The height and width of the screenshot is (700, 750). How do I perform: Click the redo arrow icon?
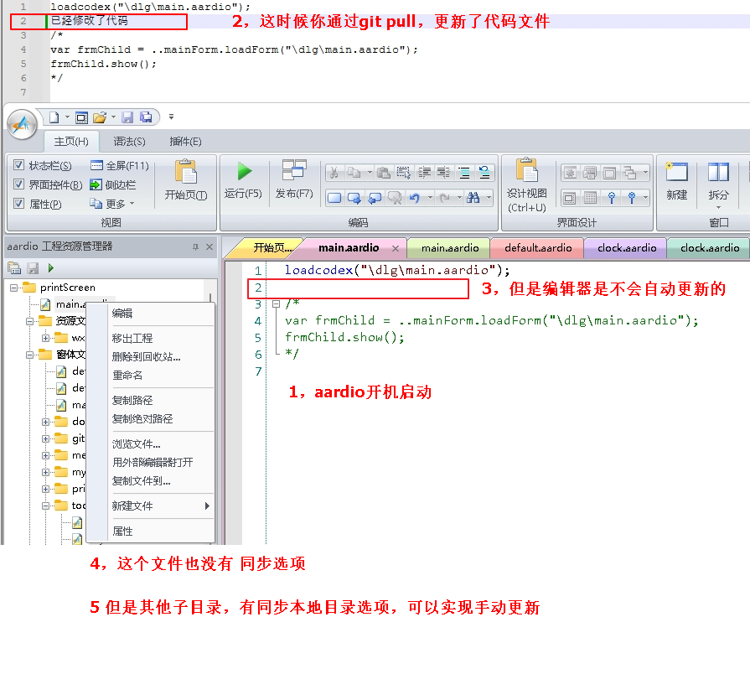(x=444, y=198)
